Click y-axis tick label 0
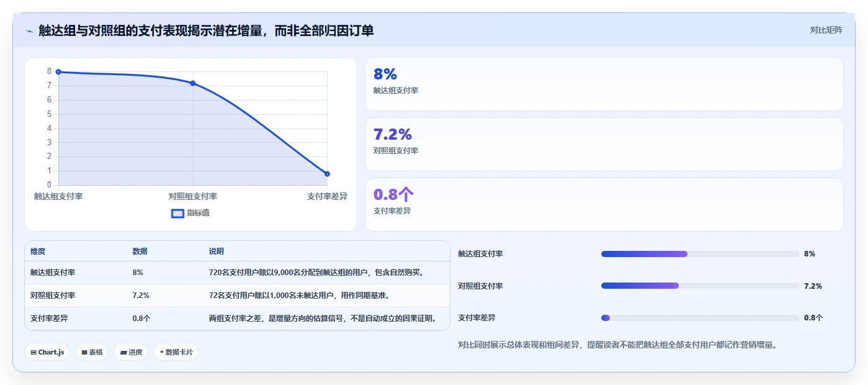This screenshot has width=868, height=385. 49,185
